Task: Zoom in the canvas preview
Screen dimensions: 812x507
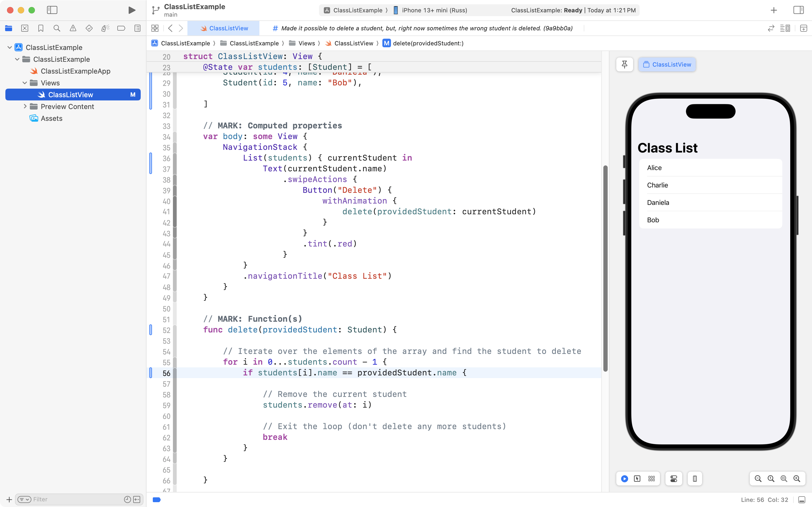Action: 797,479
